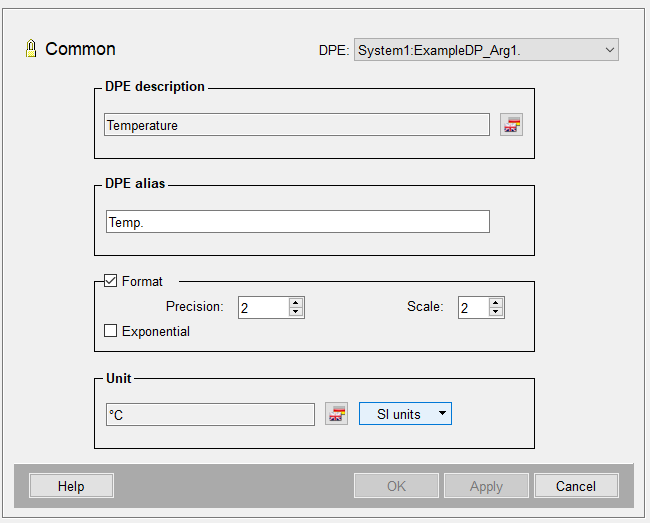
Task: Uncheck the Format checkbox
Action: coord(110,281)
